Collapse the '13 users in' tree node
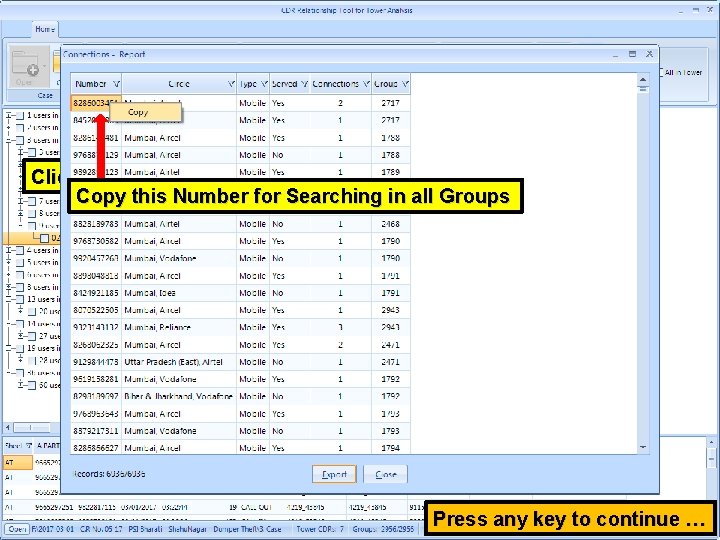 [x=8, y=299]
